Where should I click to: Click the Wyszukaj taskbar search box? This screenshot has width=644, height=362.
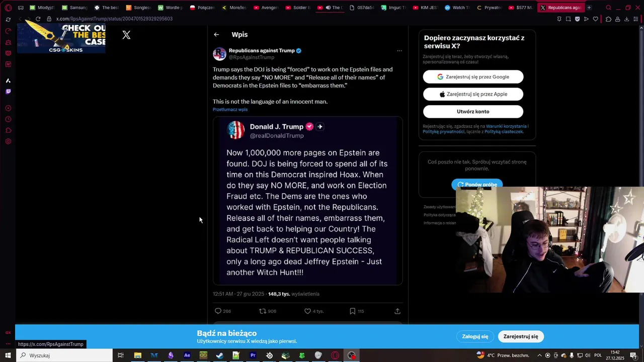pos(64,355)
